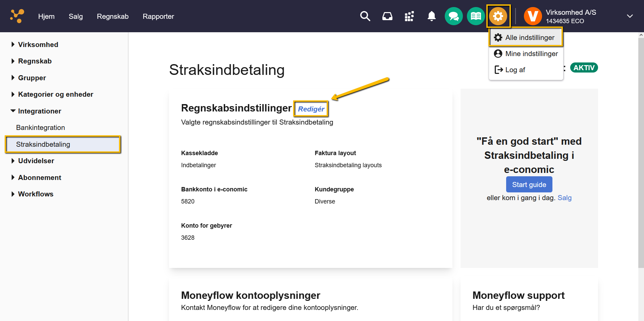Click the AKTIV status badge
This screenshot has height=321, width=644.
click(584, 67)
